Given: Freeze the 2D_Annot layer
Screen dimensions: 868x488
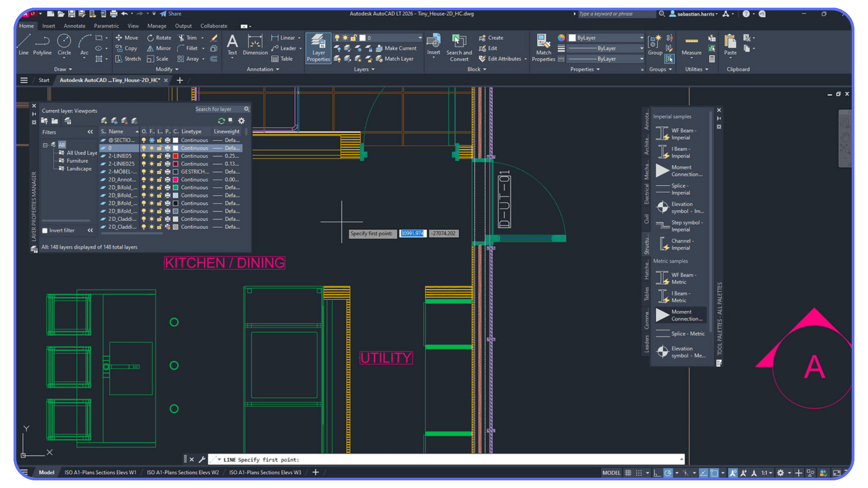Looking at the screenshot, I should point(151,179).
